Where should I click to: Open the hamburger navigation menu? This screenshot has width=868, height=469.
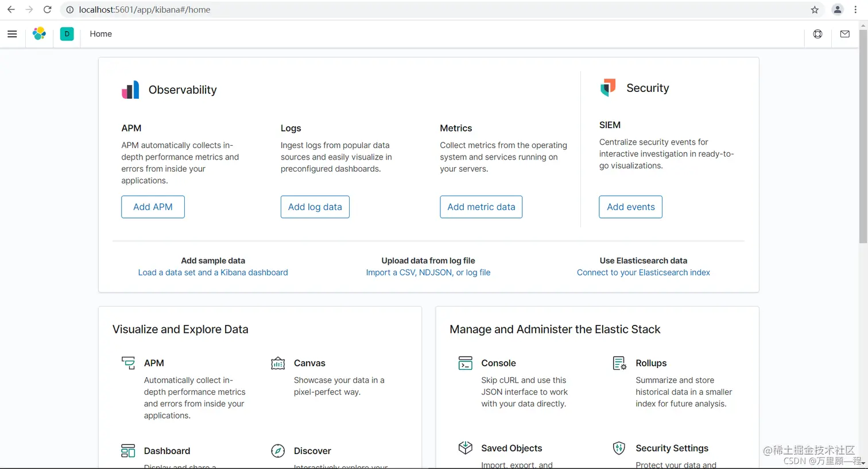tap(12, 34)
